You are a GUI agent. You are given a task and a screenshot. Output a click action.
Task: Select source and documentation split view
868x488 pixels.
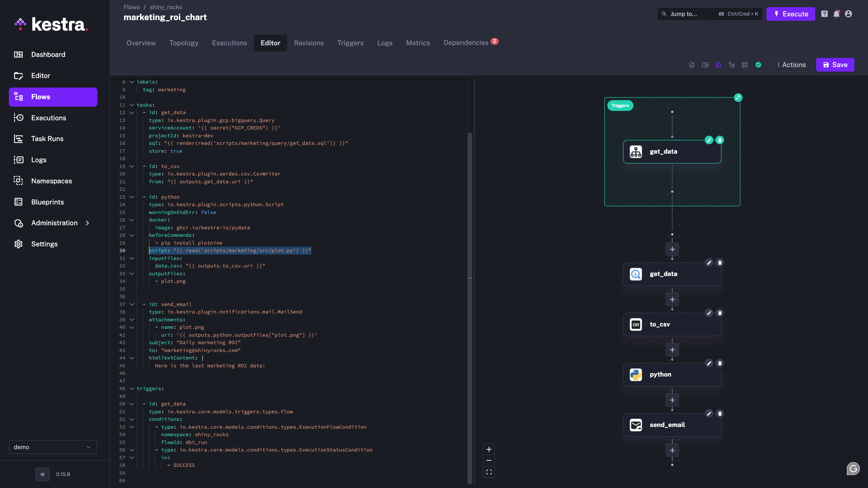point(705,65)
